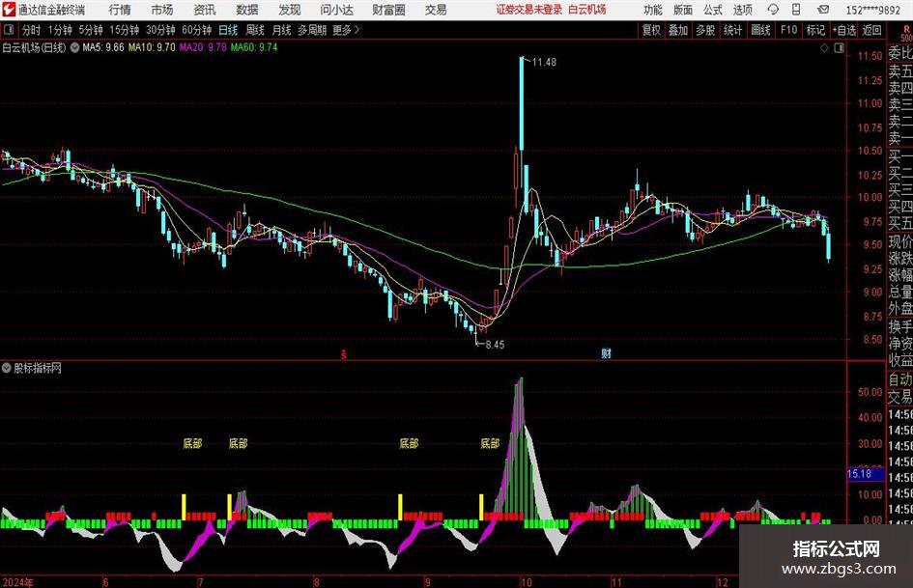
Task: Open the 股标指标网 indicator dropdown circle
Action: point(7,368)
